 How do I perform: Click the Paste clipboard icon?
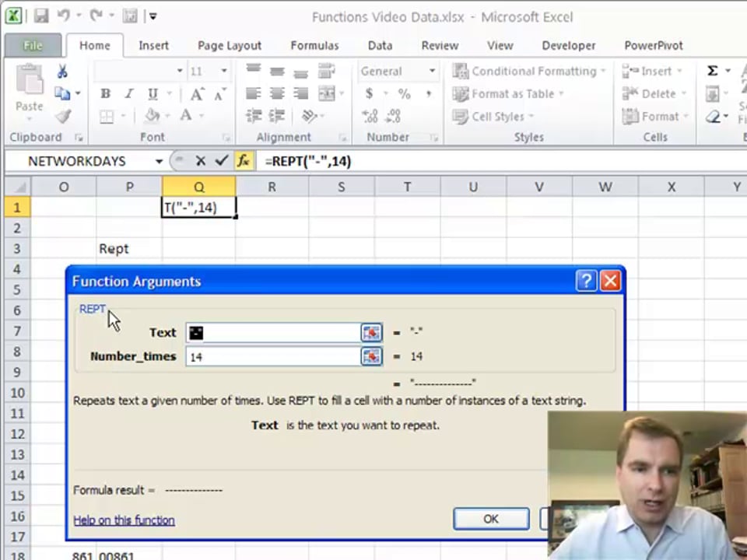tap(29, 79)
